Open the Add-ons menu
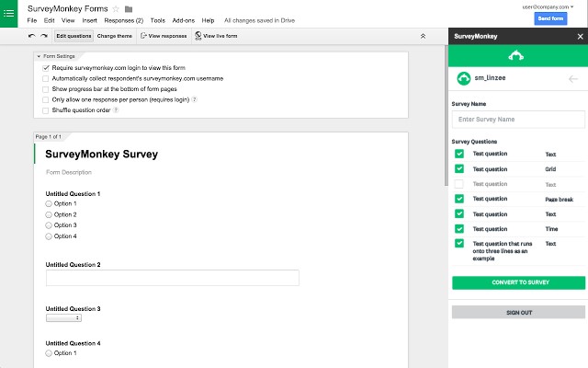Image resolution: width=588 pixels, height=368 pixels. click(184, 20)
